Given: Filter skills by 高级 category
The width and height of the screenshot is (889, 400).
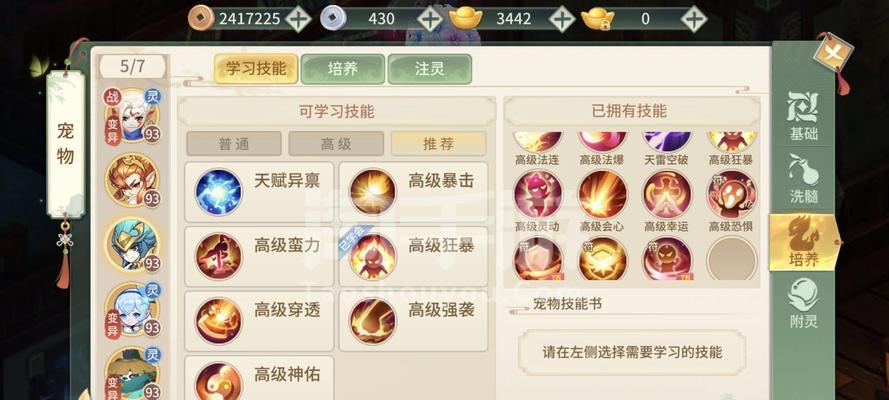Looking at the screenshot, I should pos(336,143).
